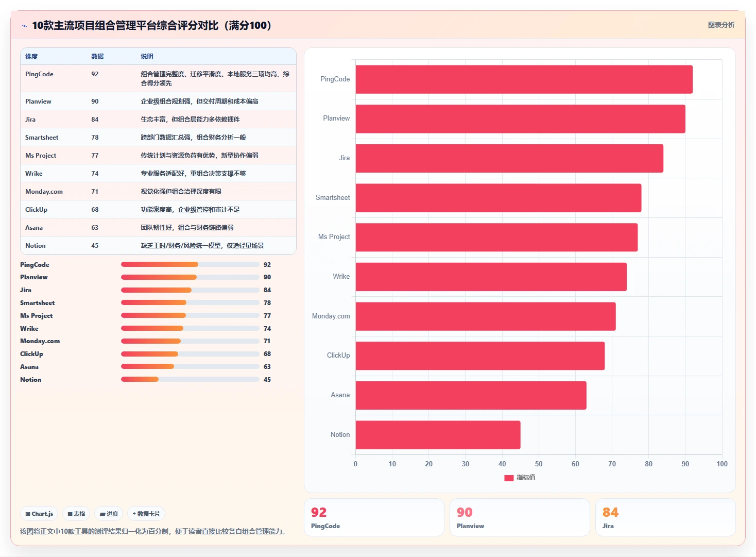Click the PingCode progress bar showing 92

tap(190, 264)
